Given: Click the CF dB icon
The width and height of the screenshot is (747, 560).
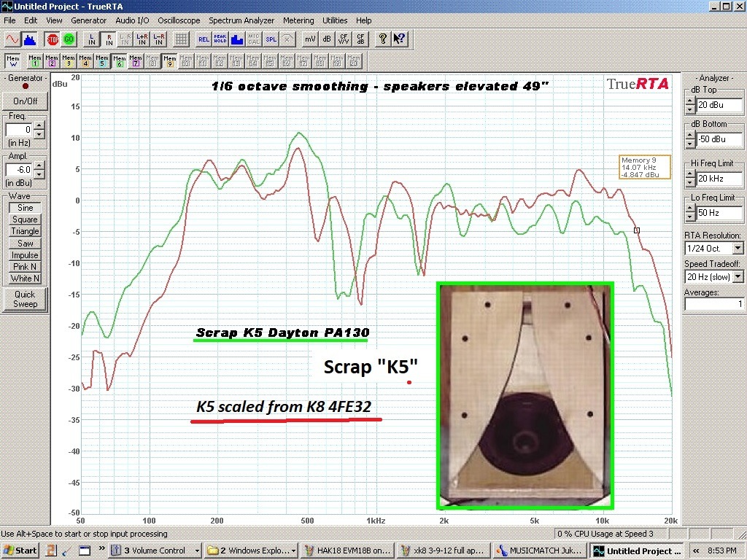Looking at the screenshot, I should coord(360,39).
